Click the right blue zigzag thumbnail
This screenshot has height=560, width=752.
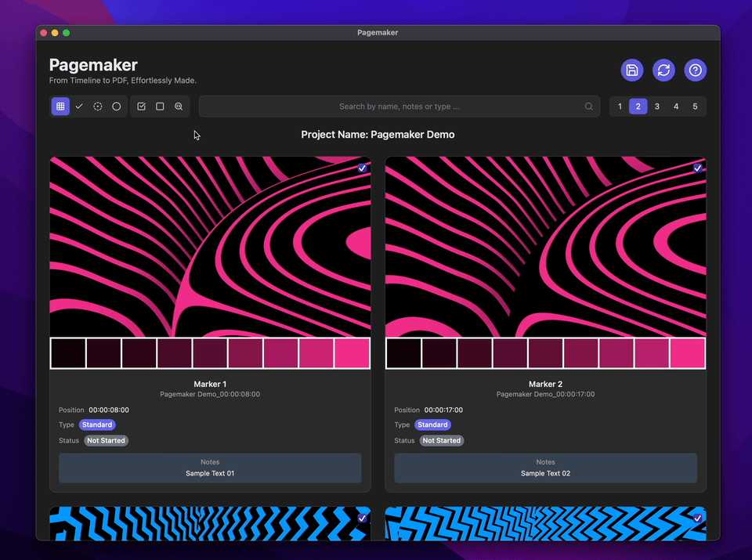click(546, 523)
